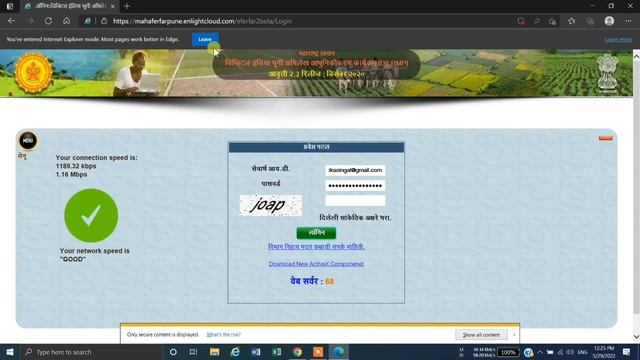Open the Internet Explorer mode icon in the address bar
640x360 pixels.
[x=87, y=21]
